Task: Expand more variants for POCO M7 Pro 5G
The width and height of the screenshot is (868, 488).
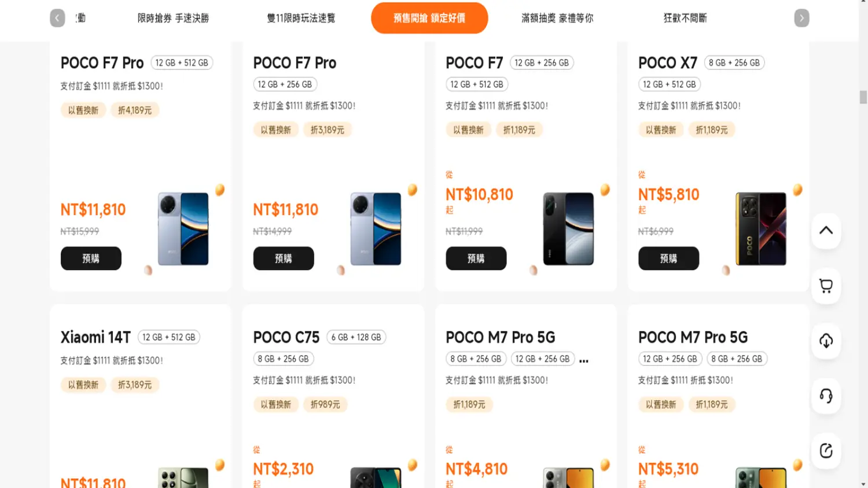Action: click(x=584, y=360)
